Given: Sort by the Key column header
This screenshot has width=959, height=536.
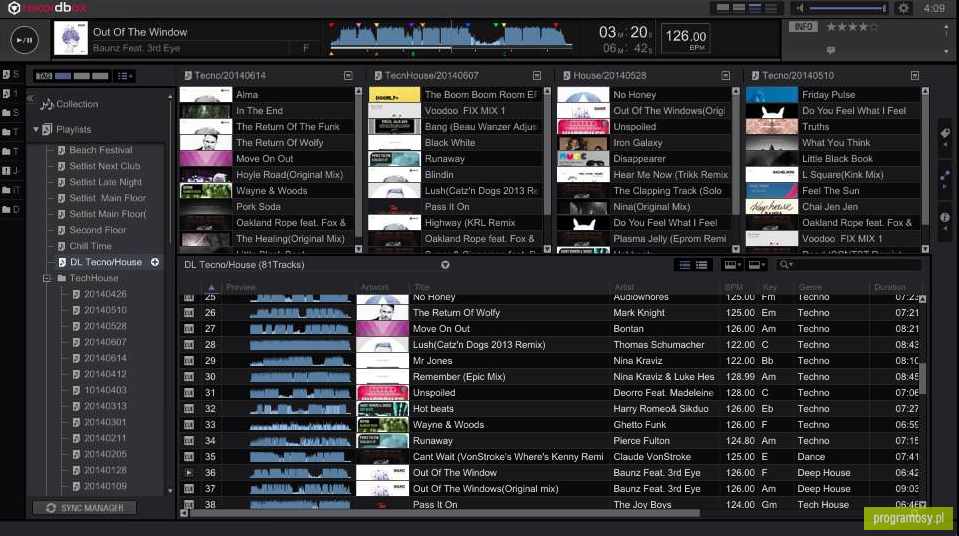Looking at the screenshot, I should click(769, 287).
